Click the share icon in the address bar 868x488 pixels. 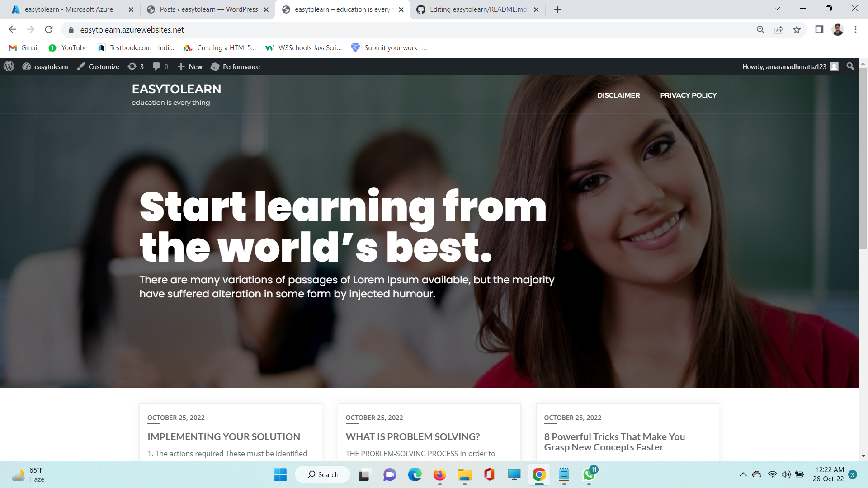(779, 29)
